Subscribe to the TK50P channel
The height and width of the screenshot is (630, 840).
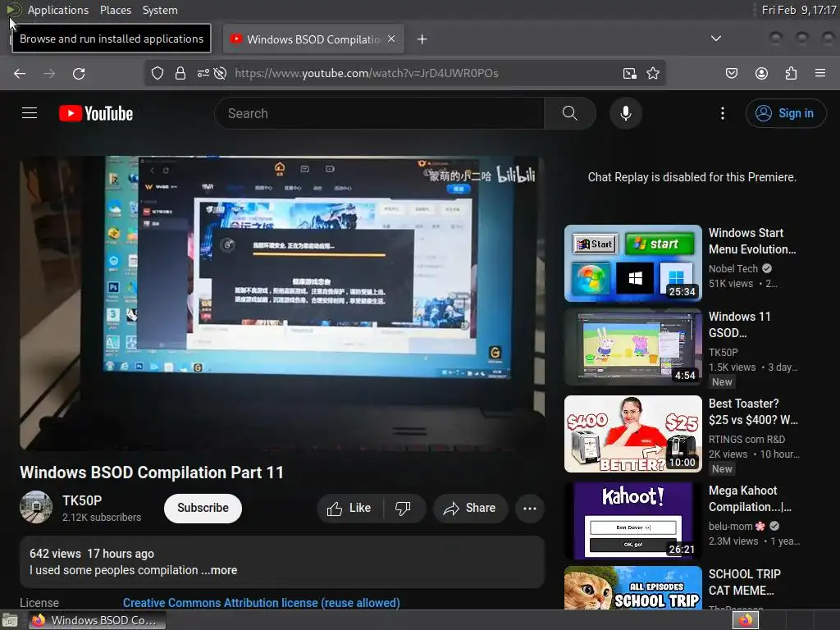tap(203, 508)
